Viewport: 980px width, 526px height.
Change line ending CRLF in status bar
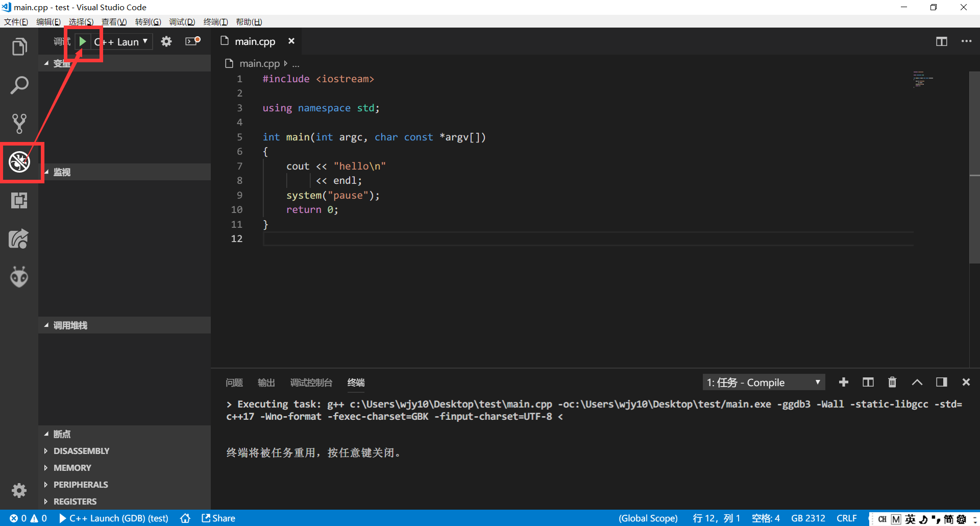pyautogui.click(x=847, y=518)
